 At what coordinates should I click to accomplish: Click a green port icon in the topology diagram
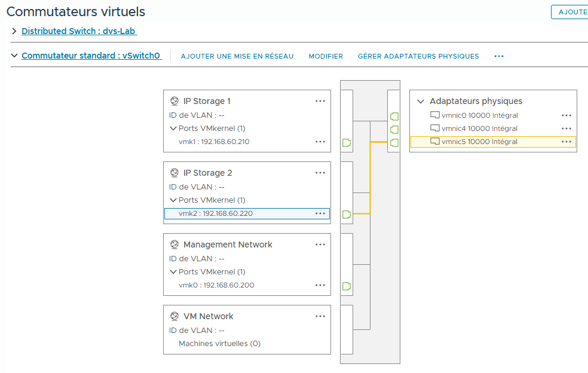click(x=347, y=143)
